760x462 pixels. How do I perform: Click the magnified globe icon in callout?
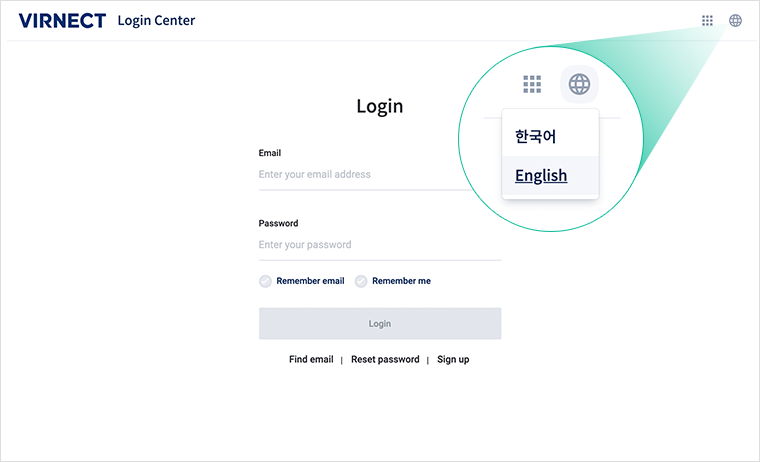click(x=579, y=84)
